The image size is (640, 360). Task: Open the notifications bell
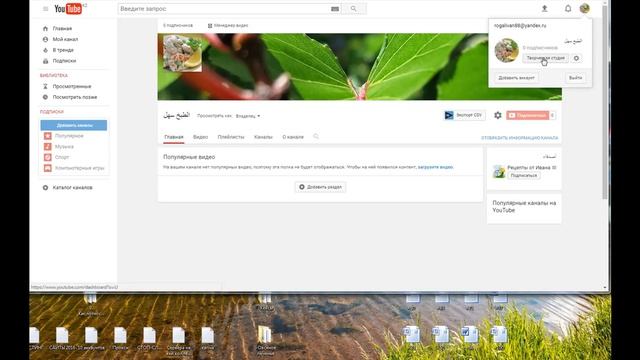pos(568,8)
